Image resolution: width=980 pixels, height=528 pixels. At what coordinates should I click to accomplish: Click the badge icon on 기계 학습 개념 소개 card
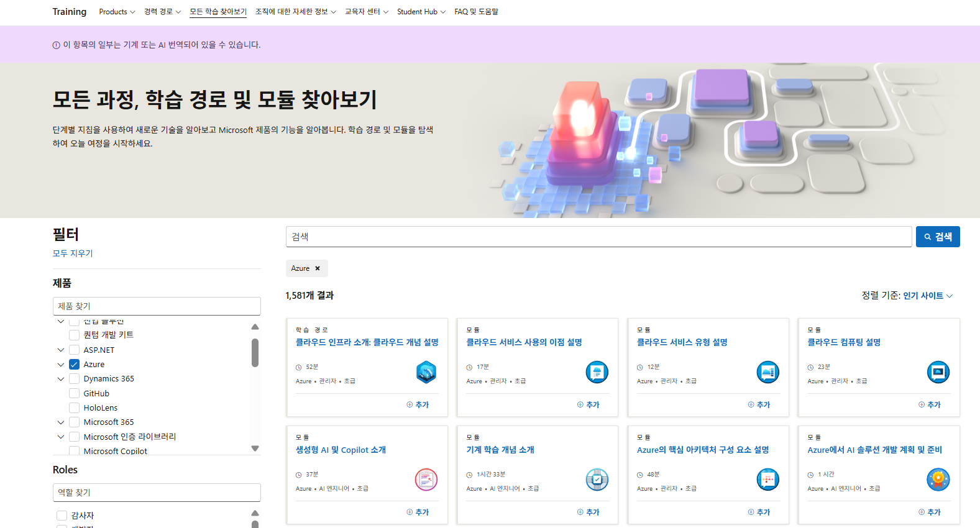click(x=597, y=480)
